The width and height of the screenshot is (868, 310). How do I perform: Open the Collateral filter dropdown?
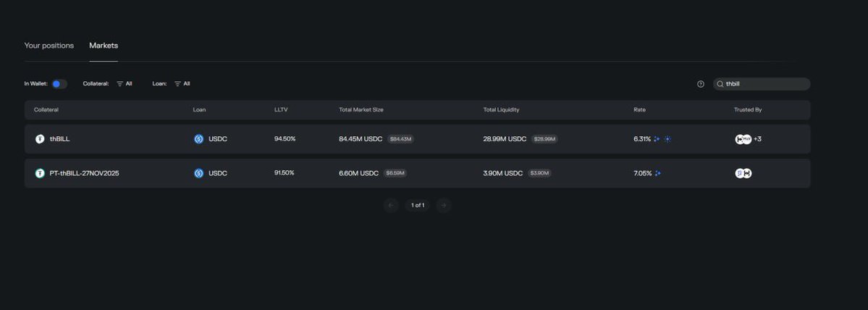pos(125,84)
